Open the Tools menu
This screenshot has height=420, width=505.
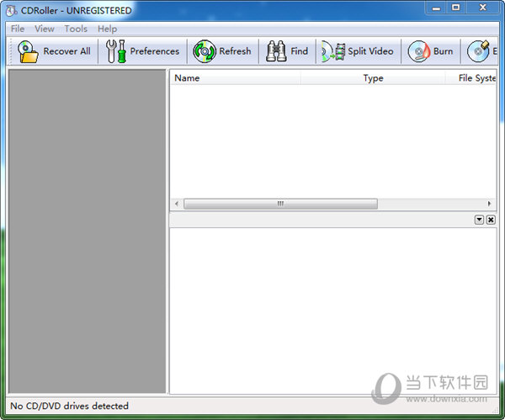point(76,29)
